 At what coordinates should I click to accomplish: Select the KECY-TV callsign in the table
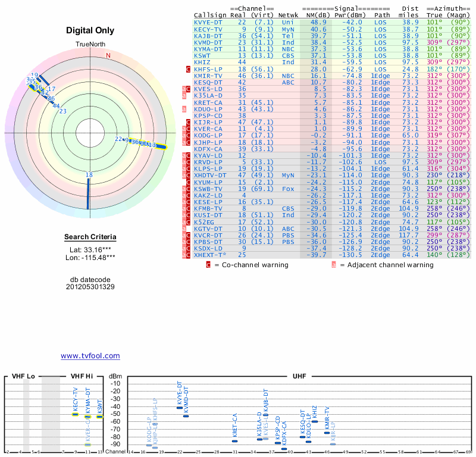tap(208, 29)
